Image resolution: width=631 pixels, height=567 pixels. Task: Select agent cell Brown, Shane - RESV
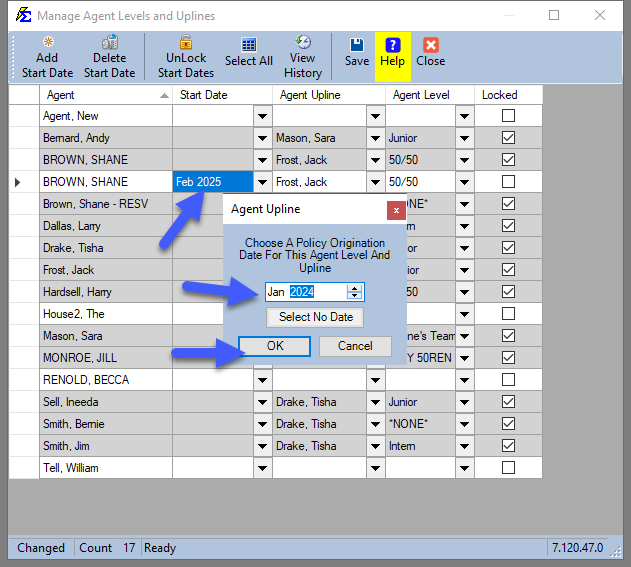click(106, 204)
